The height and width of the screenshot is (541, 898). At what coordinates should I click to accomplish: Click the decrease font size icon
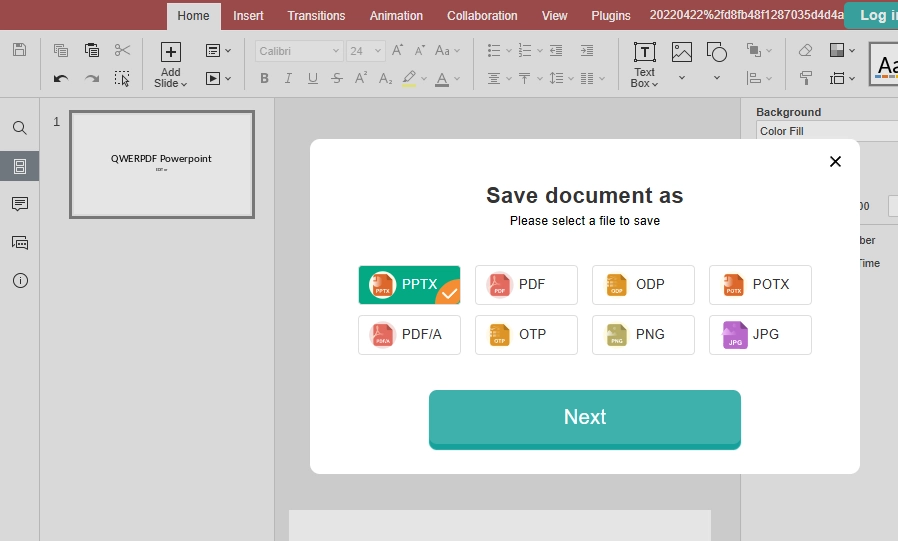click(420, 50)
